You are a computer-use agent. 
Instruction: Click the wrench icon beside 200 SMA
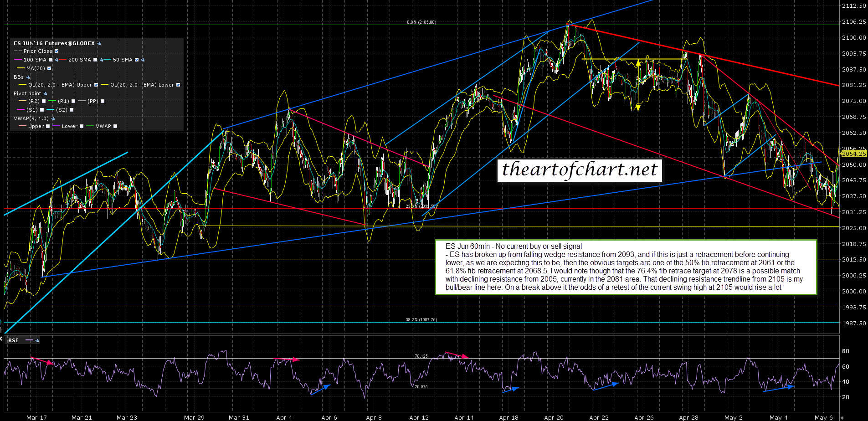(x=102, y=60)
